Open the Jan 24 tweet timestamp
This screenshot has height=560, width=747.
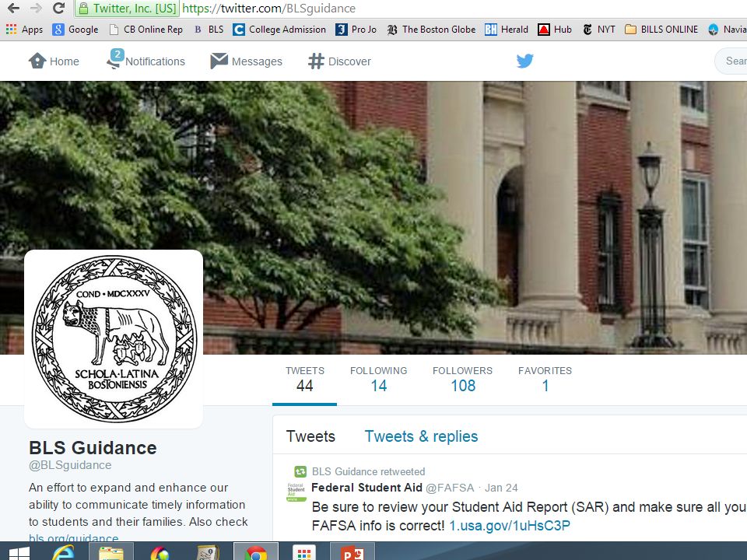tap(501, 488)
